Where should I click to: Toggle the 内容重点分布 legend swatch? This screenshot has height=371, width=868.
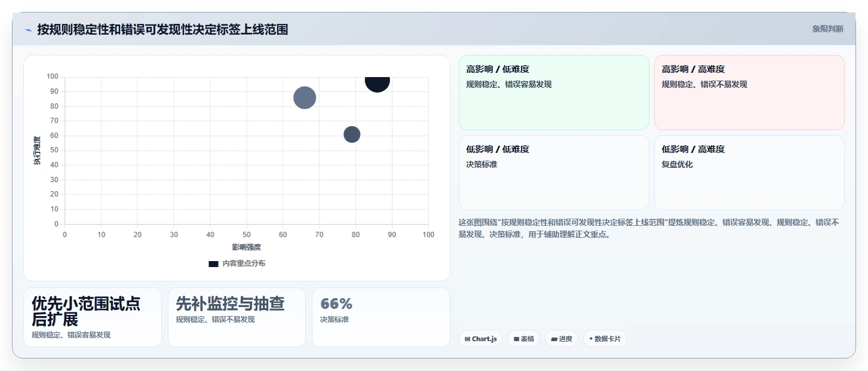click(x=213, y=263)
